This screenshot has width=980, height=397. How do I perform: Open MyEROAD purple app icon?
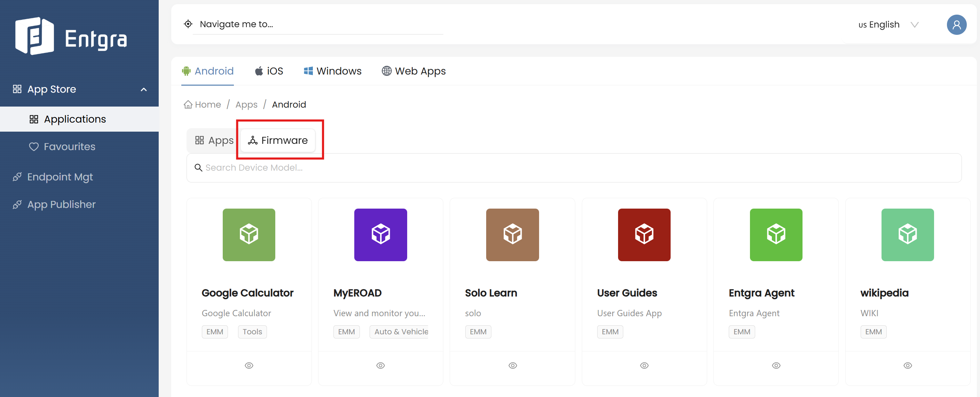point(380,234)
